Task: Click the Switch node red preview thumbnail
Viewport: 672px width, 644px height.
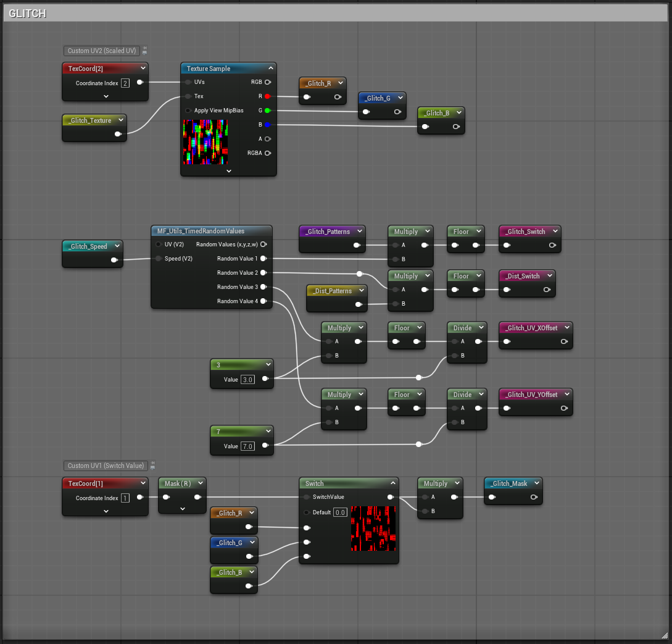Action: click(373, 529)
